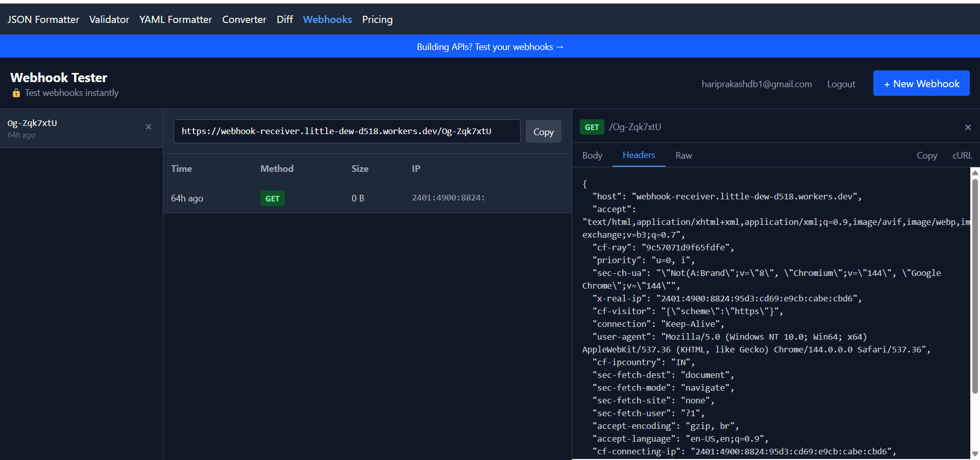This screenshot has width=980, height=460.
Task: Dismiss the Og-Zqk7xtU webhook with its X icon
Action: click(x=149, y=126)
